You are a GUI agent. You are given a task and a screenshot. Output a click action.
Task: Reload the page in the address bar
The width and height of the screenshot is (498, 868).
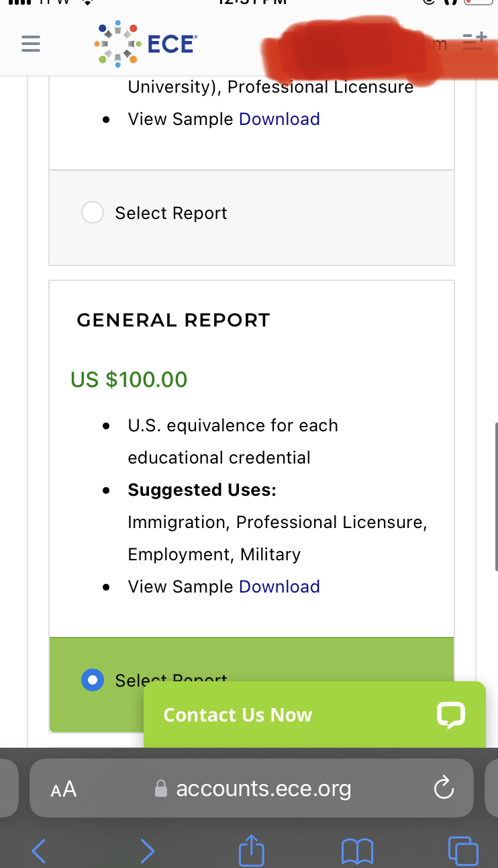444,788
